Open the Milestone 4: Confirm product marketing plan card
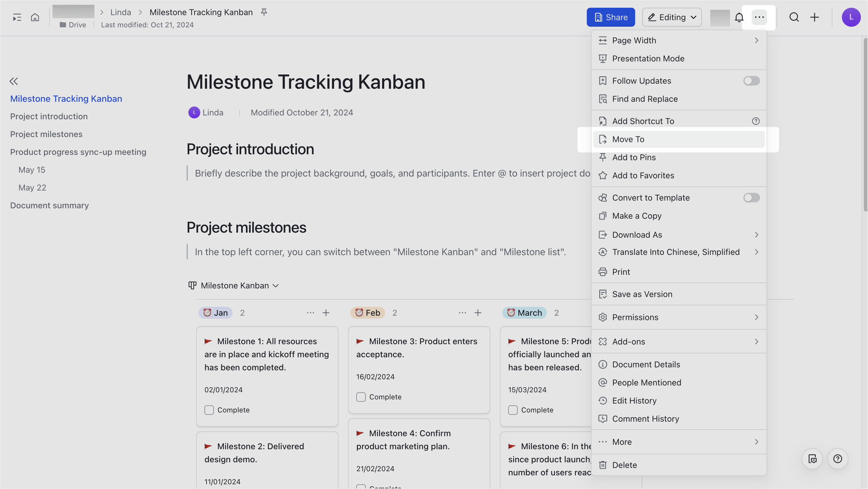This screenshot has height=489, width=868. point(419,454)
